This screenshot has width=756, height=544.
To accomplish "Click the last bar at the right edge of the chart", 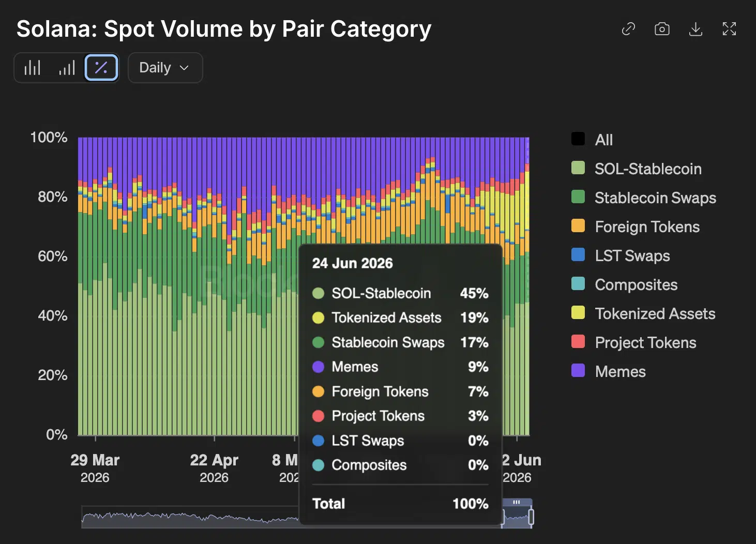I will pos(527,286).
